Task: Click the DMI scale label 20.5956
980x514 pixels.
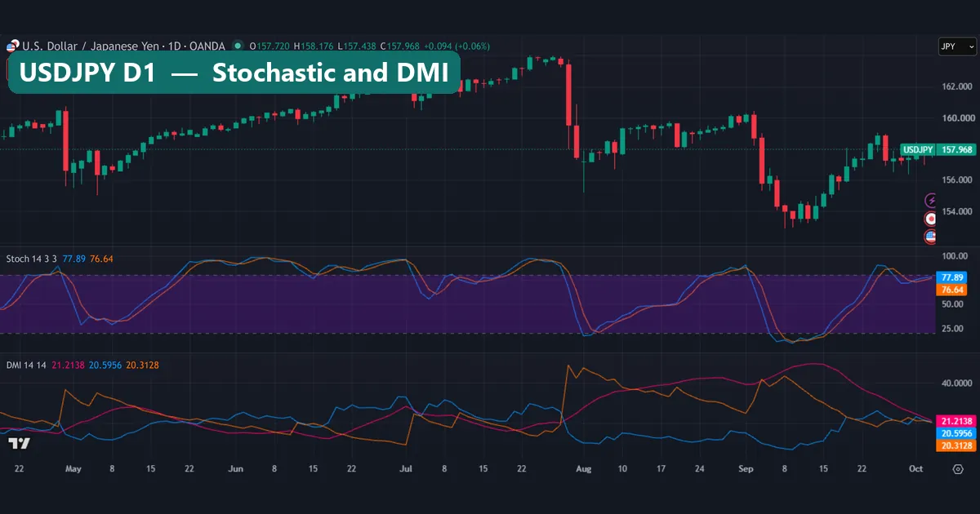Action: click(x=956, y=433)
